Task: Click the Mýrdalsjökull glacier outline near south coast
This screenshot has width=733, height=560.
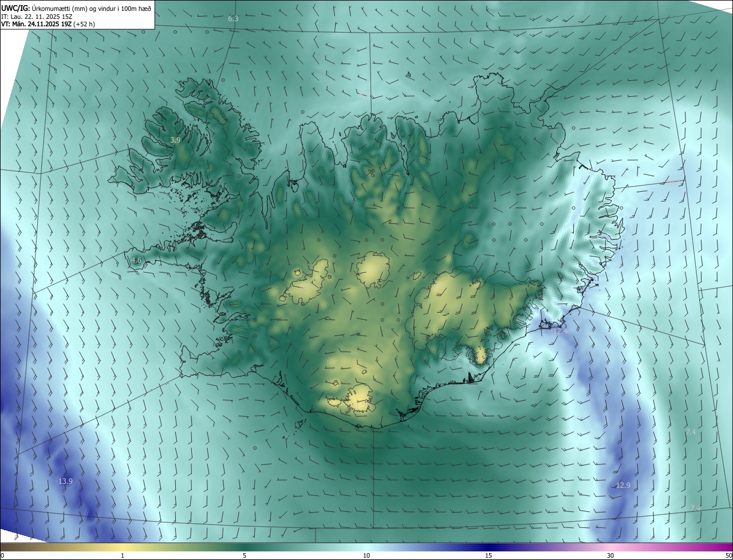Action: (x=361, y=399)
